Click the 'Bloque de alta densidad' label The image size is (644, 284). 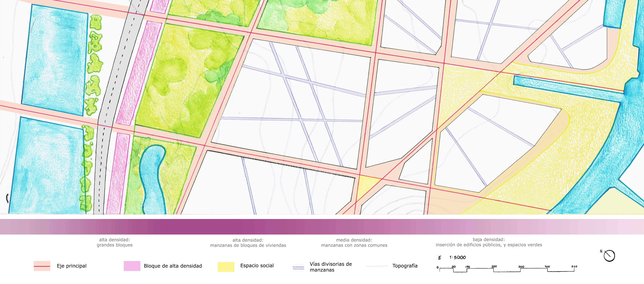173,266
